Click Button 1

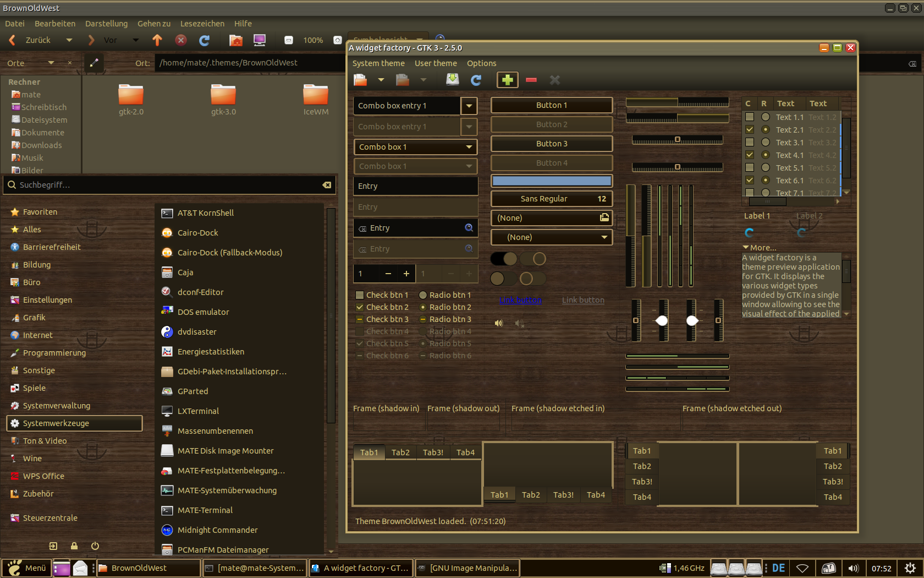coord(552,105)
